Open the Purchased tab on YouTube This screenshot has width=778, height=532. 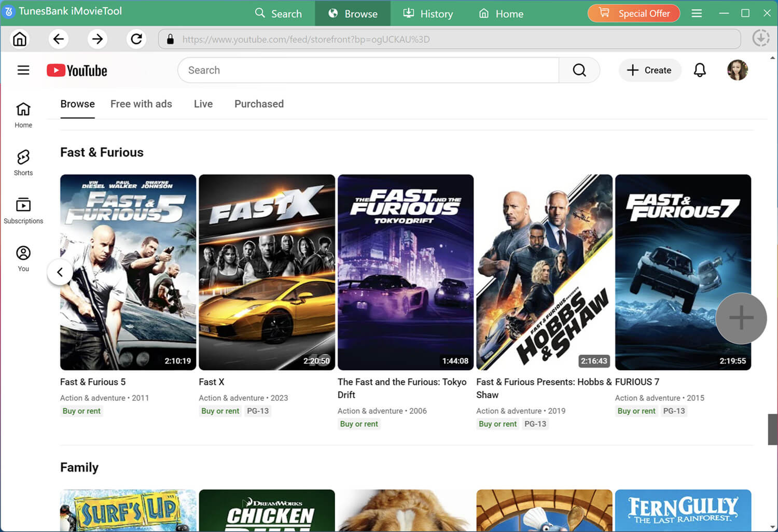click(x=259, y=104)
